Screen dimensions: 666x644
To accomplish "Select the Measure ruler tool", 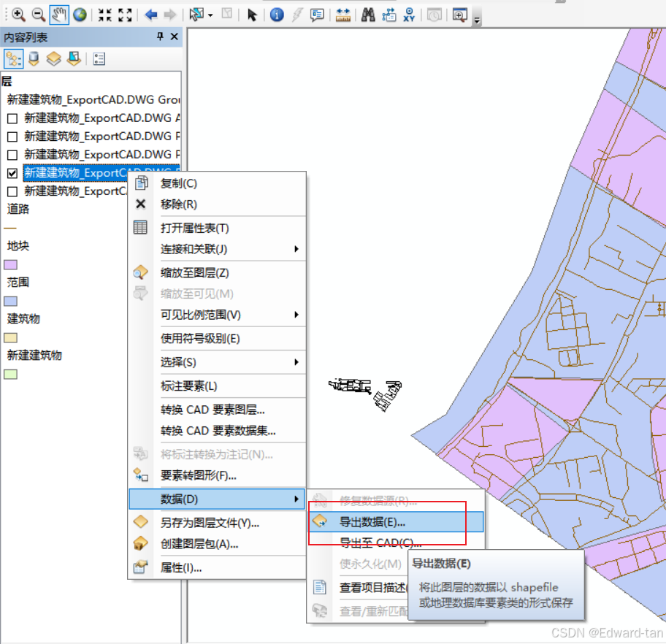I will point(342,15).
